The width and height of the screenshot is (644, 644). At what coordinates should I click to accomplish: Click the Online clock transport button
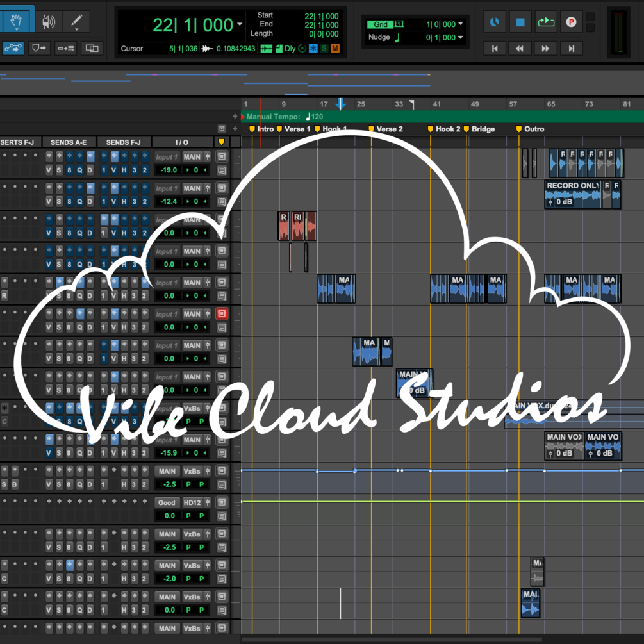pos(495,22)
